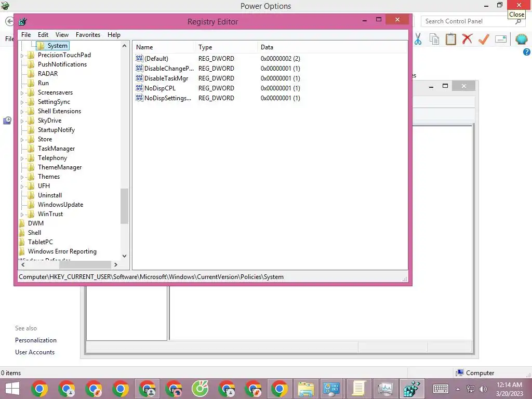Click the tree pane vertical scrollbar thumb
This screenshot has width=532, height=399.
click(x=124, y=206)
